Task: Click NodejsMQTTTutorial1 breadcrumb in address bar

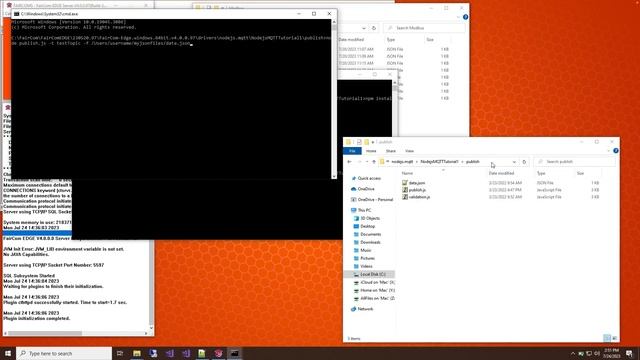Action: click(439, 162)
